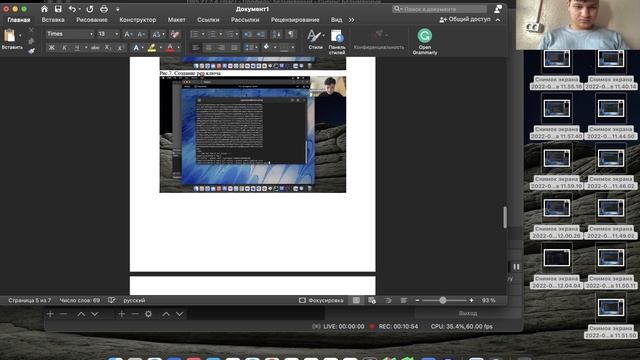The height and width of the screenshot is (360, 640).
Task: Select desktop screenshot thumbnail ending 11.55.16
Action: tap(557, 71)
